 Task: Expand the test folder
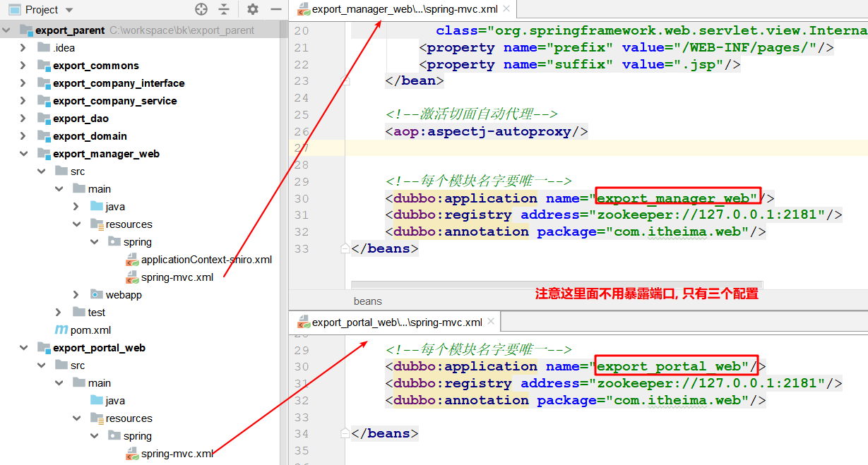(59, 313)
